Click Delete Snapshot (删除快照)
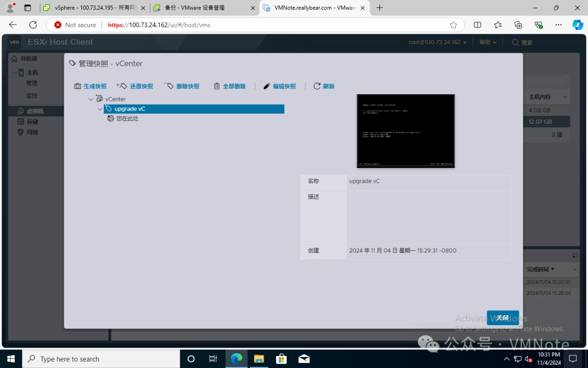The width and height of the screenshot is (588, 368). [182, 86]
